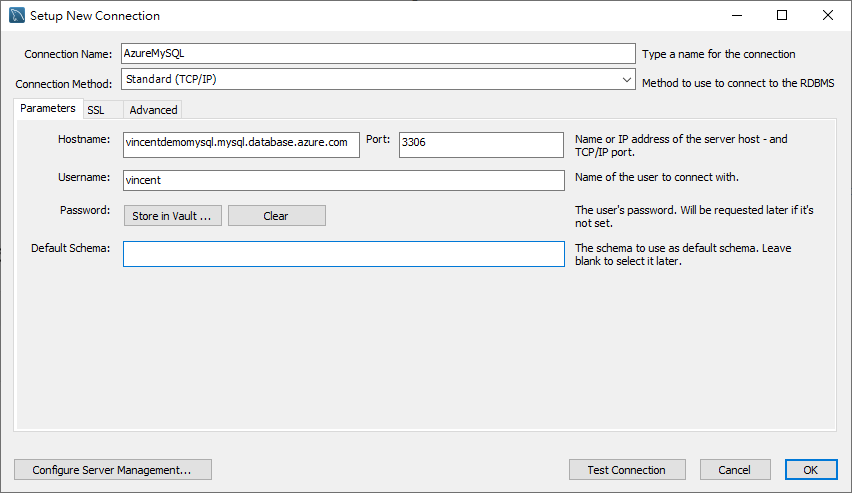Screen dimensions: 852x493
Task: Confirm with the OK button
Action: [x=811, y=470]
